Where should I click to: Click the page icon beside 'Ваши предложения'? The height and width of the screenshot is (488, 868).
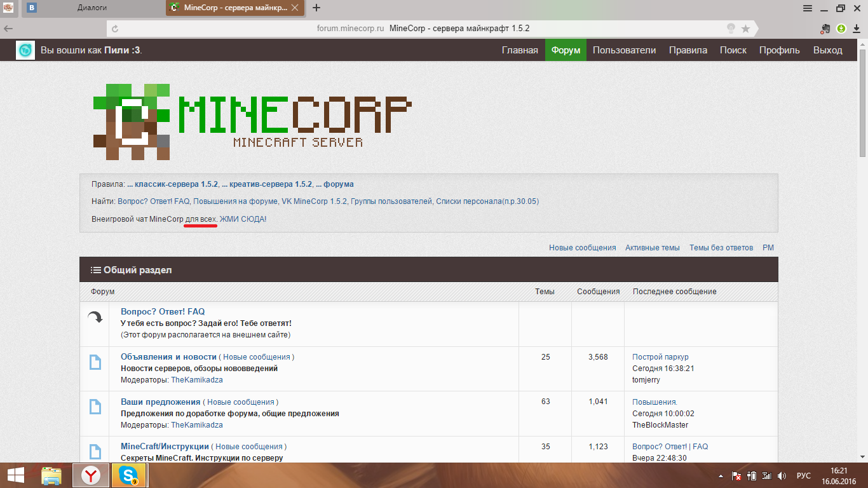click(x=95, y=407)
